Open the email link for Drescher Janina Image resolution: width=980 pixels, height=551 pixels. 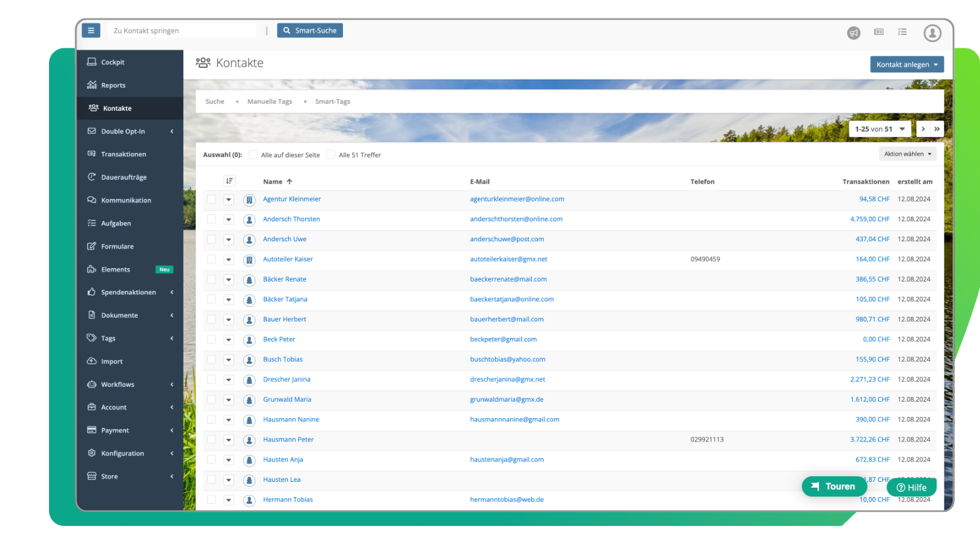tap(508, 379)
